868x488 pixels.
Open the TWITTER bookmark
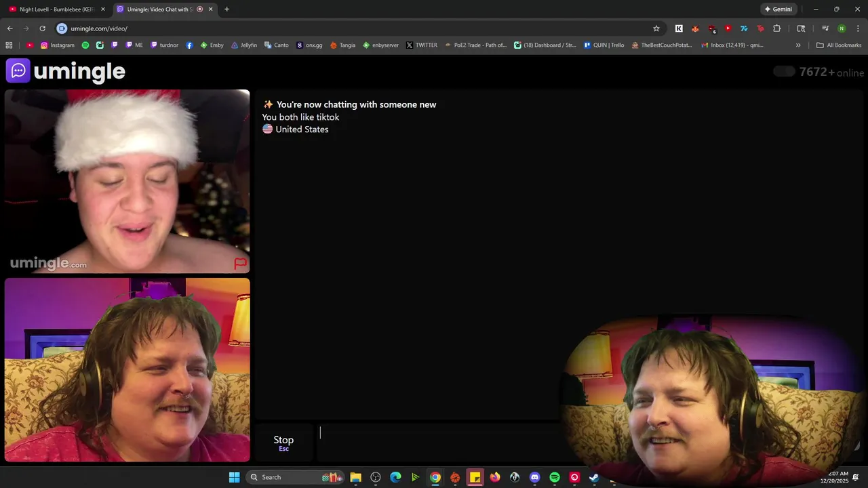(x=422, y=45)
